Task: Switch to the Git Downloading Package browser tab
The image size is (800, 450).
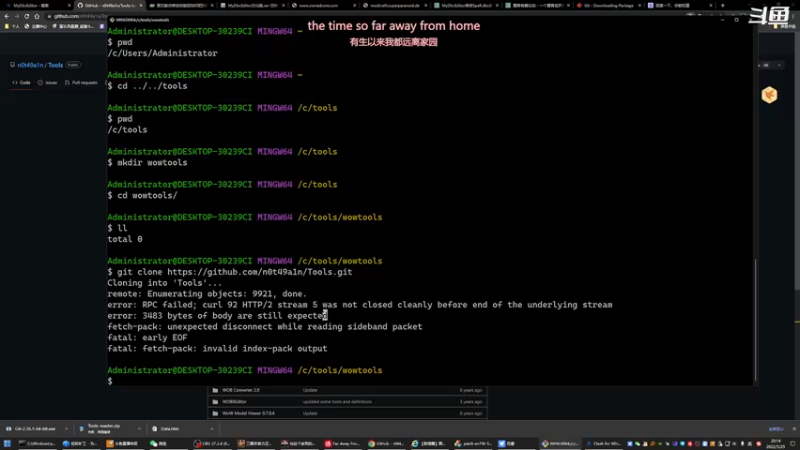Action: (x=608, y=6)
